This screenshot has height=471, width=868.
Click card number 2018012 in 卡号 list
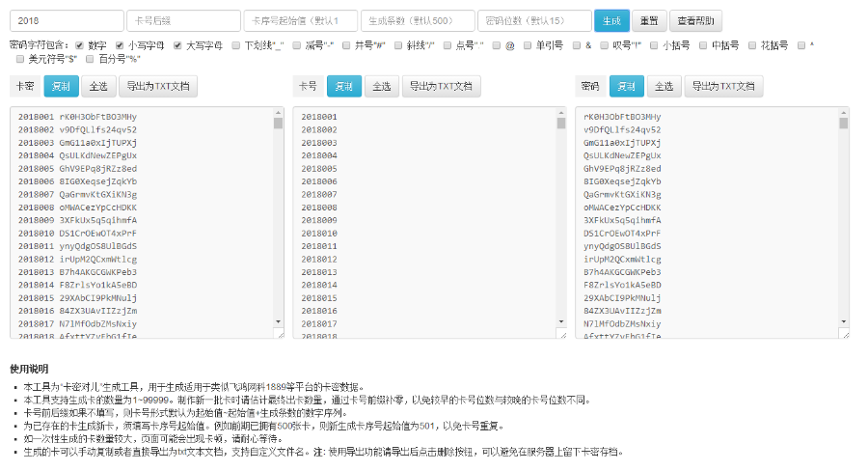coord(319,260)
